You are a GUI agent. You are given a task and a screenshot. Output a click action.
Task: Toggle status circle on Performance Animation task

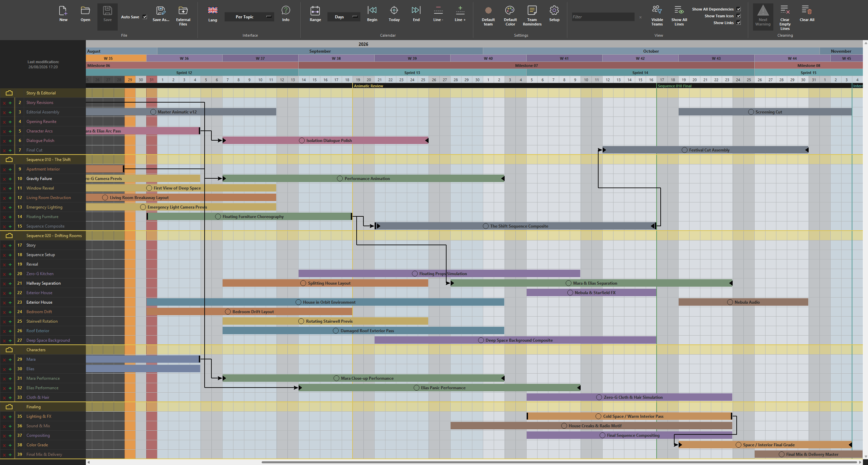pyautogui.click(x=340, y=179)
